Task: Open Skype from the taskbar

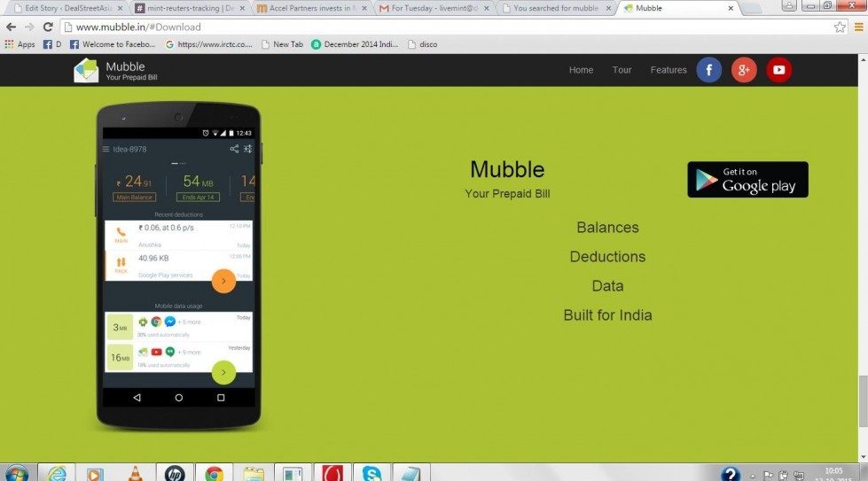Action: (371, 473)
